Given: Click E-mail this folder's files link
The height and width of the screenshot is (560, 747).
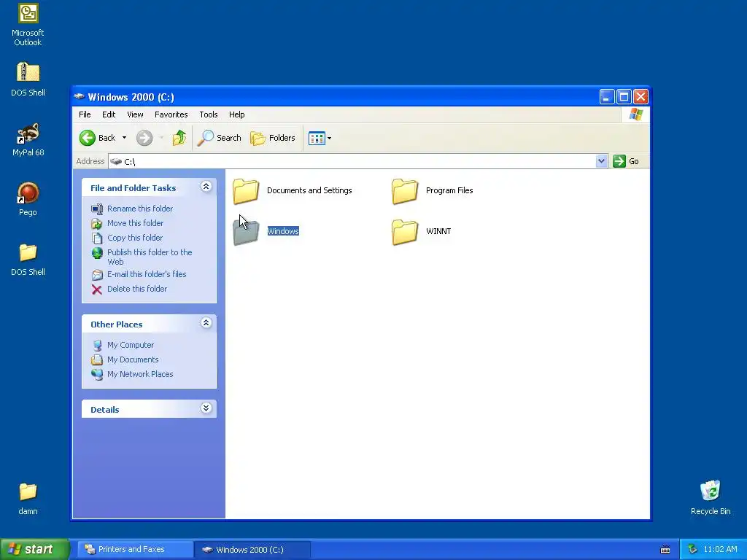Looking at the screenshot, I should tap(147, 274).
